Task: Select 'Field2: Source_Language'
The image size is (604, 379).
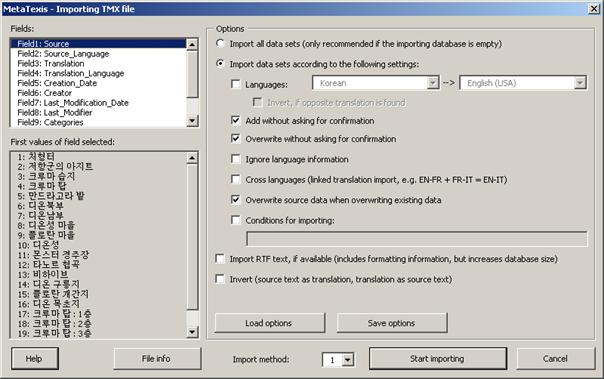Action: click(x=98, y=54)
